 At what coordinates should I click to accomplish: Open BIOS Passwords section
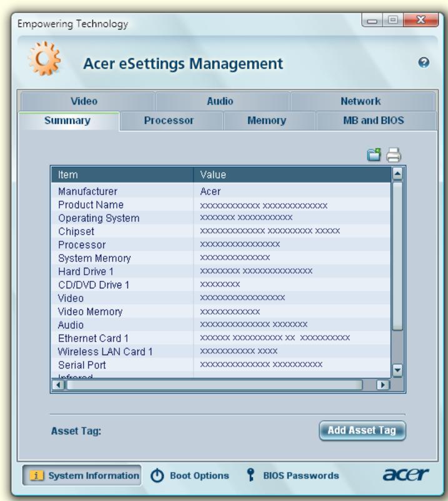[292, 475]
